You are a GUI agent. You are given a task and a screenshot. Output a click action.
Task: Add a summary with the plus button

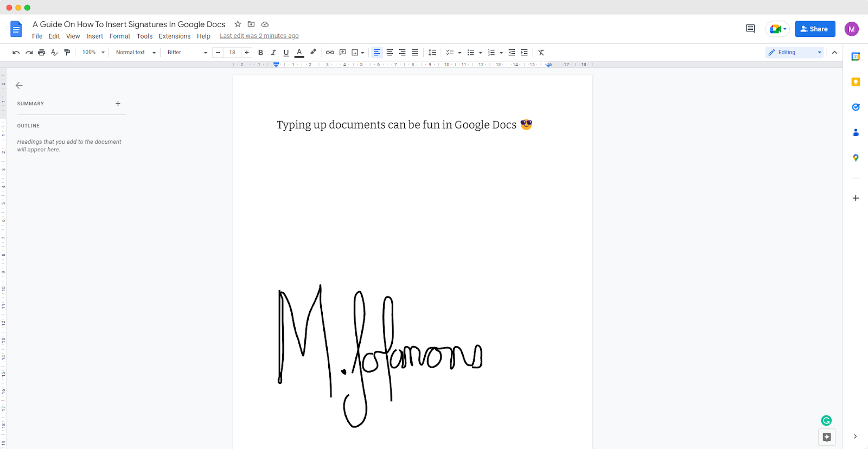[x=118, y=104]
